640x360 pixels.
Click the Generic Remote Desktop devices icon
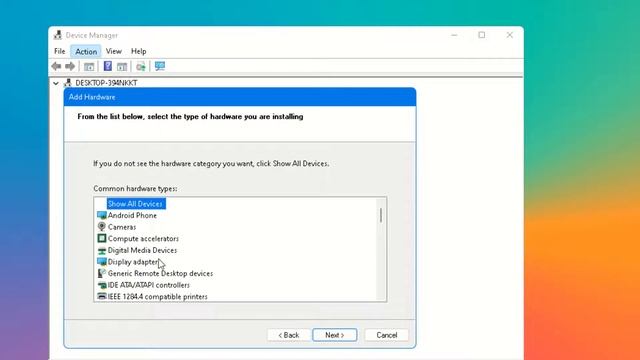point(102,273)
